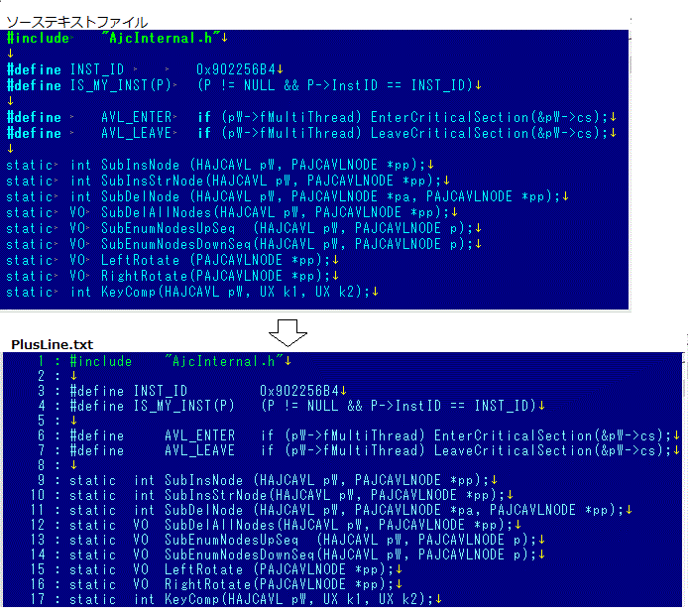Viewport: 690px width, 616px height.
Task: Click RightRotate in the top source panel
Action: 145,276
